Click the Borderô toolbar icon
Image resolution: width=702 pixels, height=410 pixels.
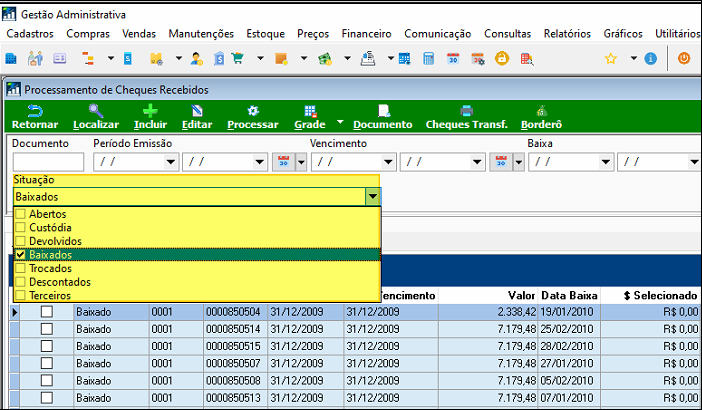click(541, 111)
